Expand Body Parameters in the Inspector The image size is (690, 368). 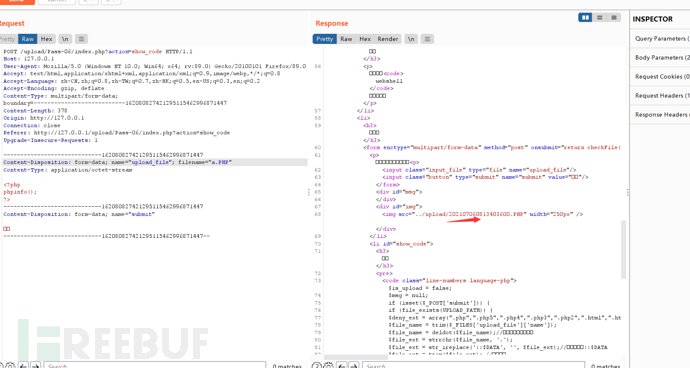(x=660, y=57)
